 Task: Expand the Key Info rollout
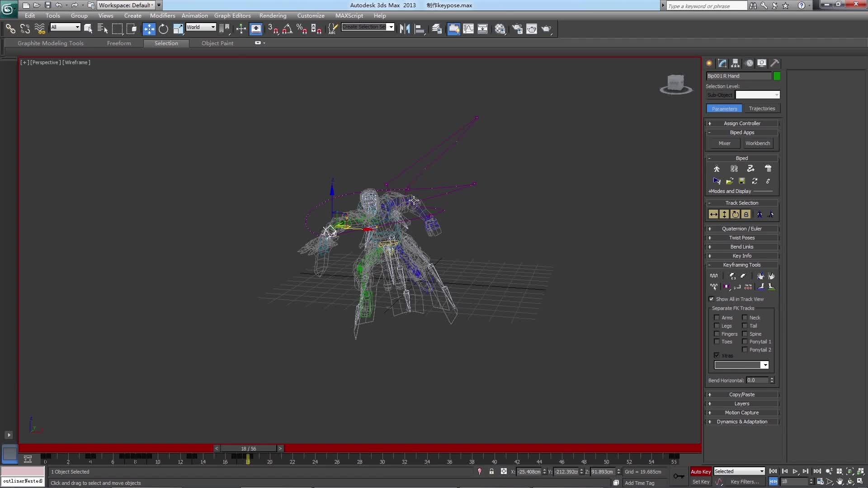tap(741, 256)
